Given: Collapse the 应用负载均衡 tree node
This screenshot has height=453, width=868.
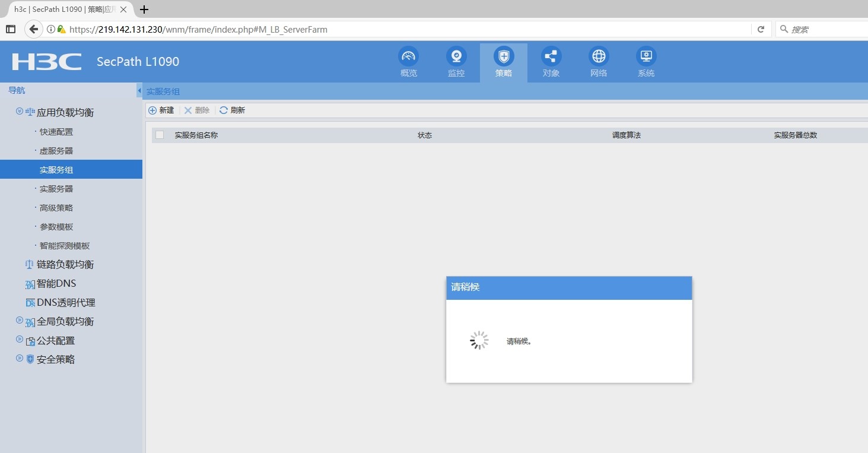Looking at the screenshot, I should [20, 112].
